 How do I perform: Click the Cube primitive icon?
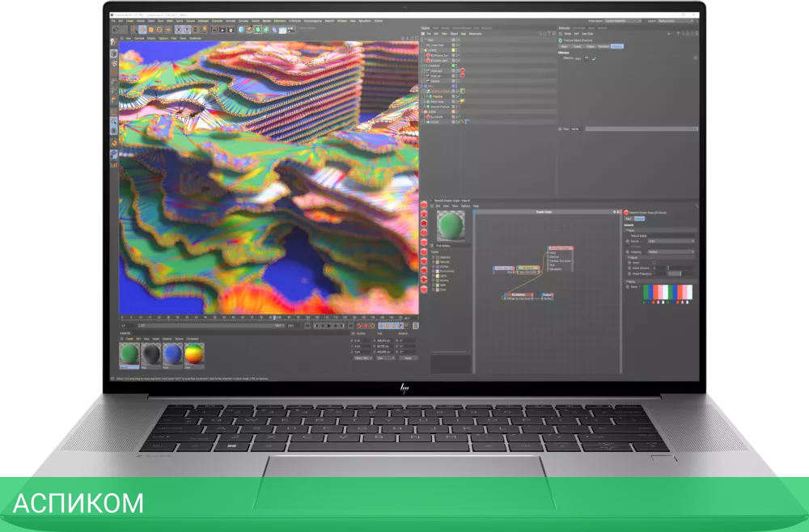(x=241, y=29)
